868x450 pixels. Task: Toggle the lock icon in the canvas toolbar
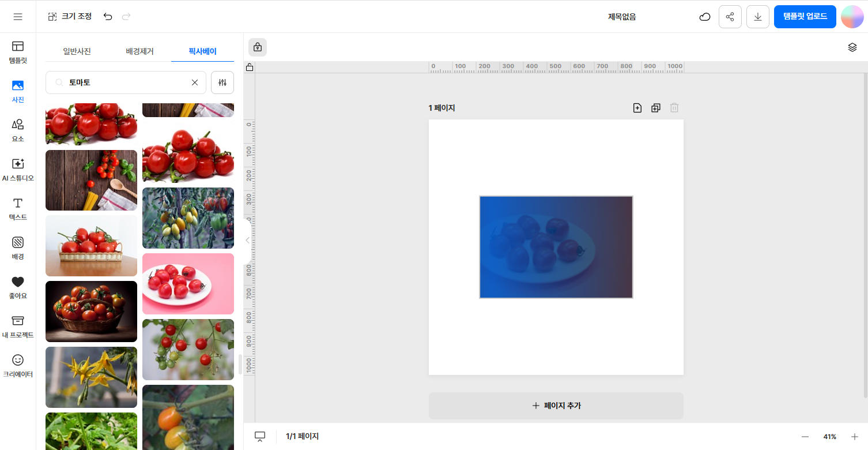coord(258,47)
